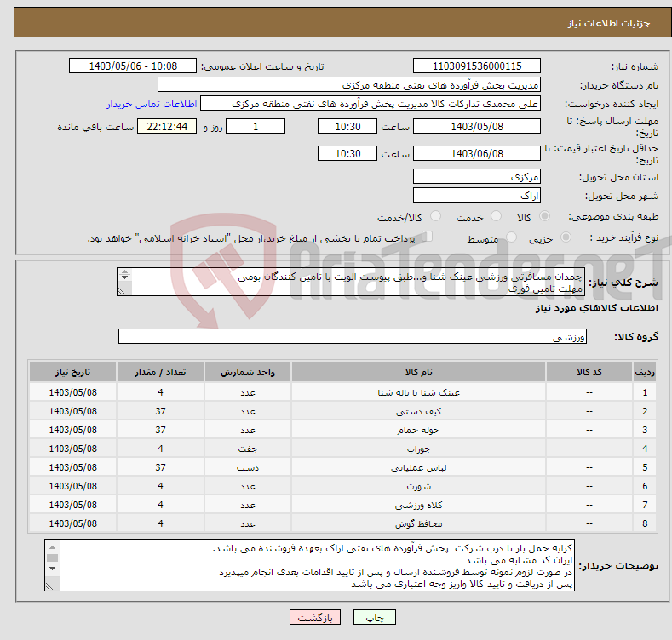Click the ردیف column header
The height and width of the screenshot is (640, 672).
645,372
